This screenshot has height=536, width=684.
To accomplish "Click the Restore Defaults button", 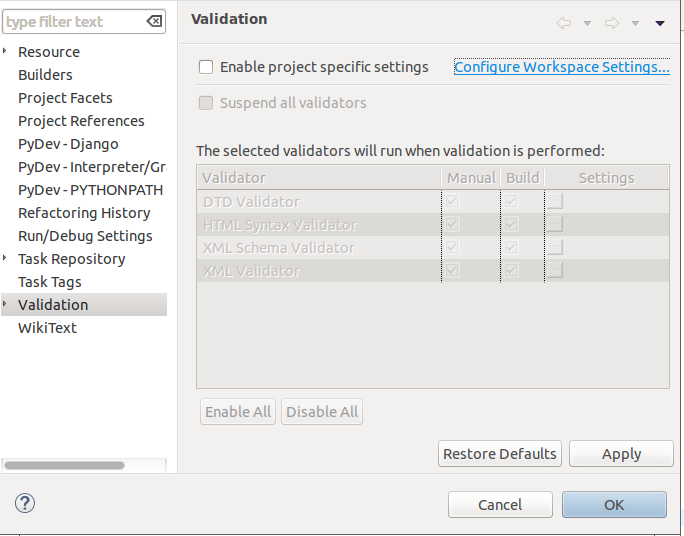I will [500, 454].
